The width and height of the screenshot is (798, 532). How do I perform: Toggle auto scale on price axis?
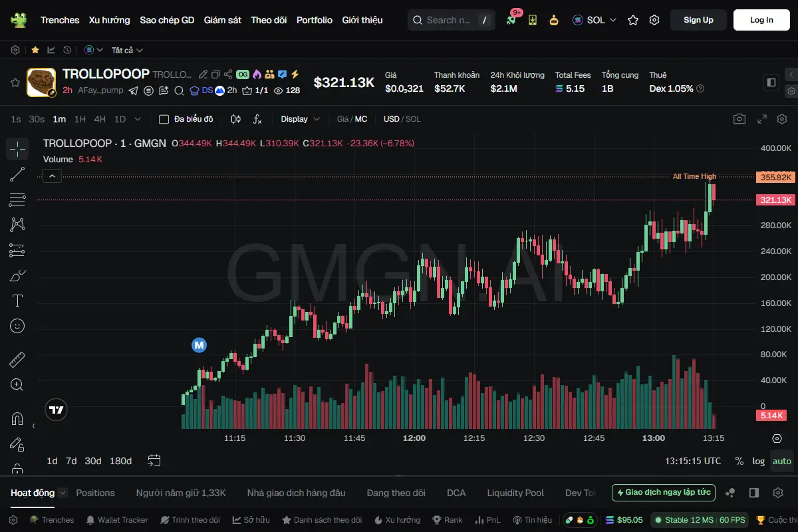coord(782,461)
